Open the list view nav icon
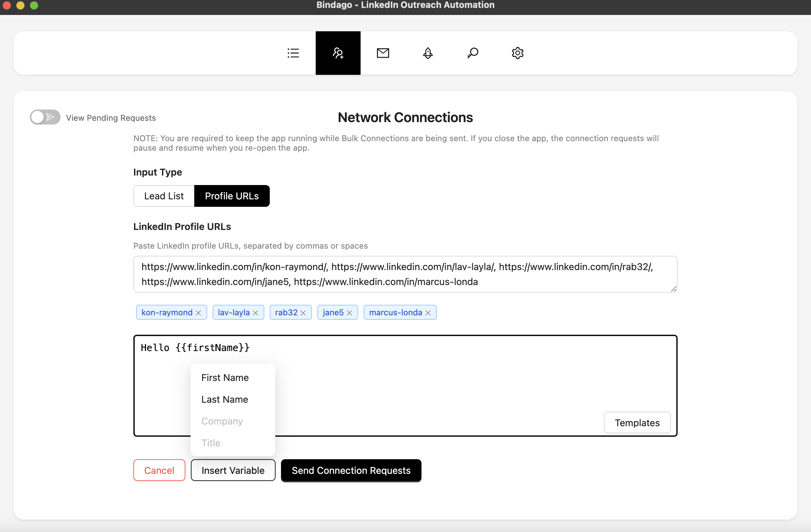This screenshot has width=811, height=532. point(293,53)
